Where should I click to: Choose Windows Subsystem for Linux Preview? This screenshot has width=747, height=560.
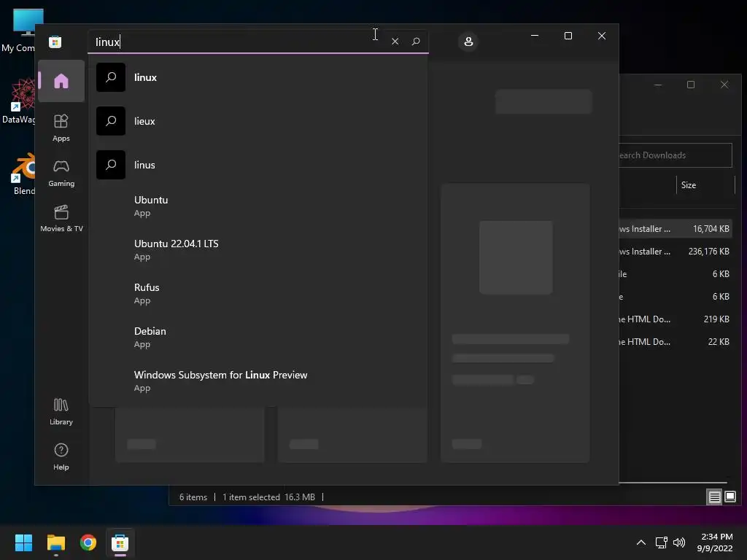[x=258, y=381]
